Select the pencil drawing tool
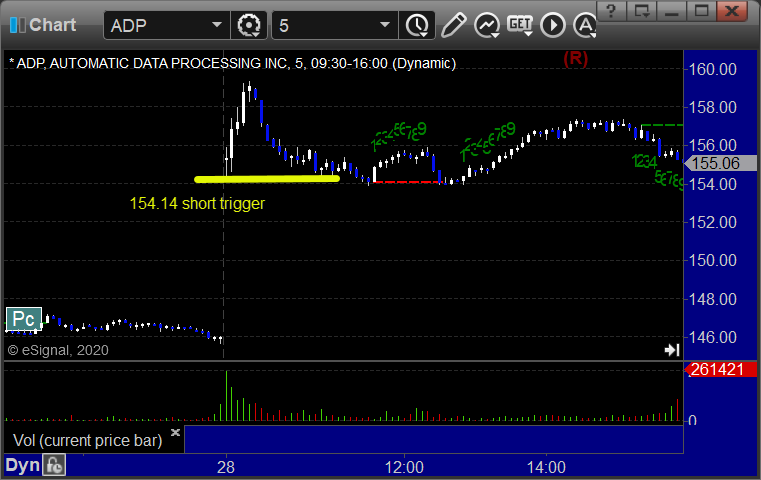The height and width of the screenshot is (480, 761). pos(454,25)
